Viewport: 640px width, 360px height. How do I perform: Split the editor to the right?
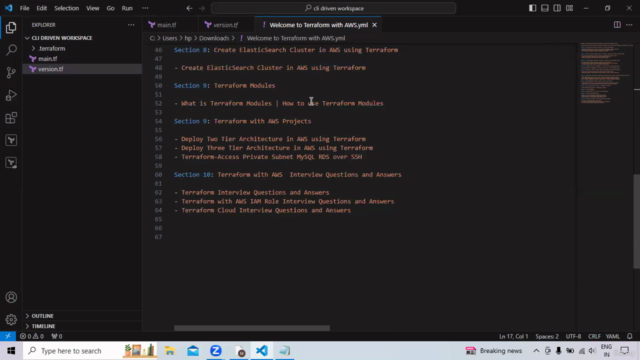tap(617, 25)
